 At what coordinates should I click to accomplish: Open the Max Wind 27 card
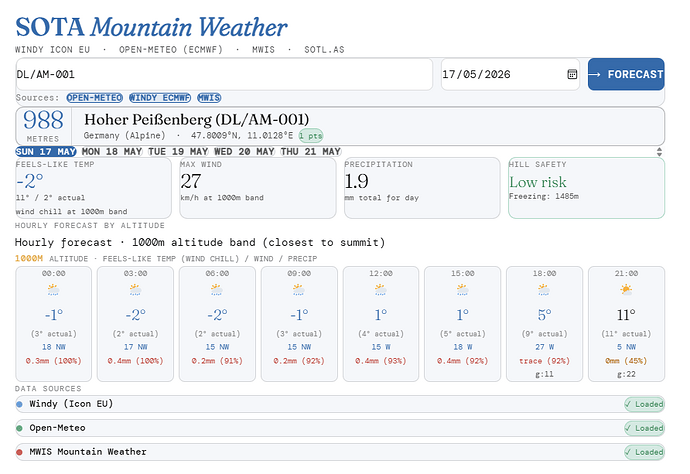pos(258,188)
